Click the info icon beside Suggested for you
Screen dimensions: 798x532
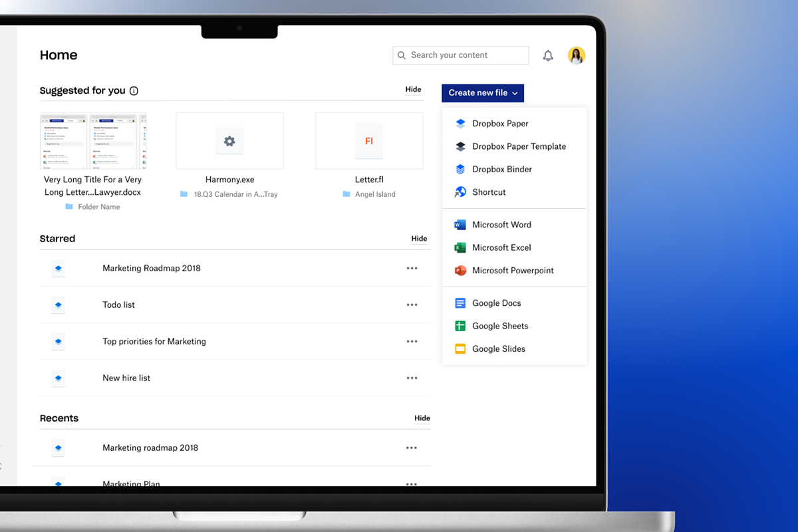coord(134,91)
